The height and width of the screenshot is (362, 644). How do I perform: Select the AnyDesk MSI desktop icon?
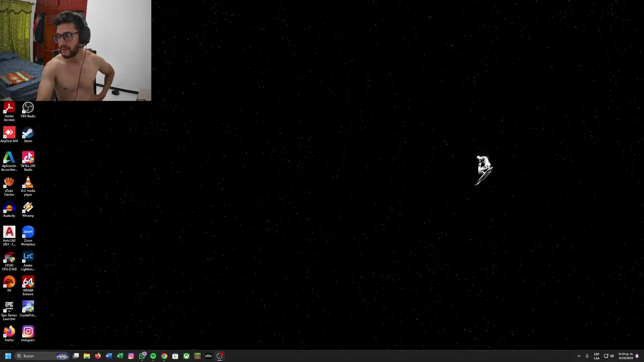click(9, 135)
